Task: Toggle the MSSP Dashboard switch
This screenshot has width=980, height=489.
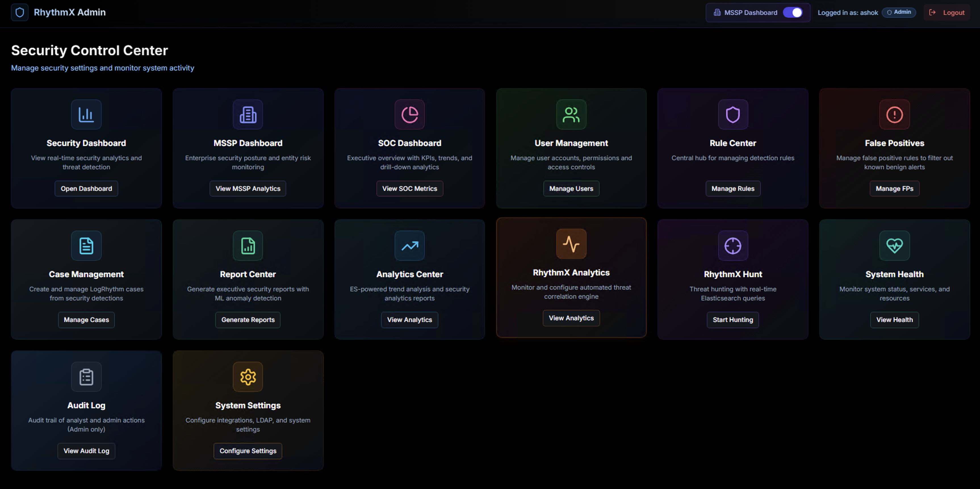Action: [793, 12]
